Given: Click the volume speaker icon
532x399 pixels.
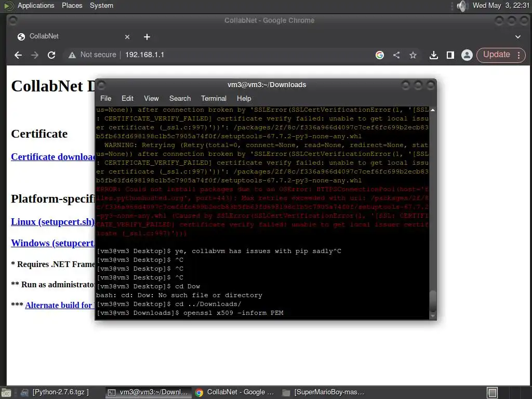Looking at the screenshot, I should tap(462, 6).
